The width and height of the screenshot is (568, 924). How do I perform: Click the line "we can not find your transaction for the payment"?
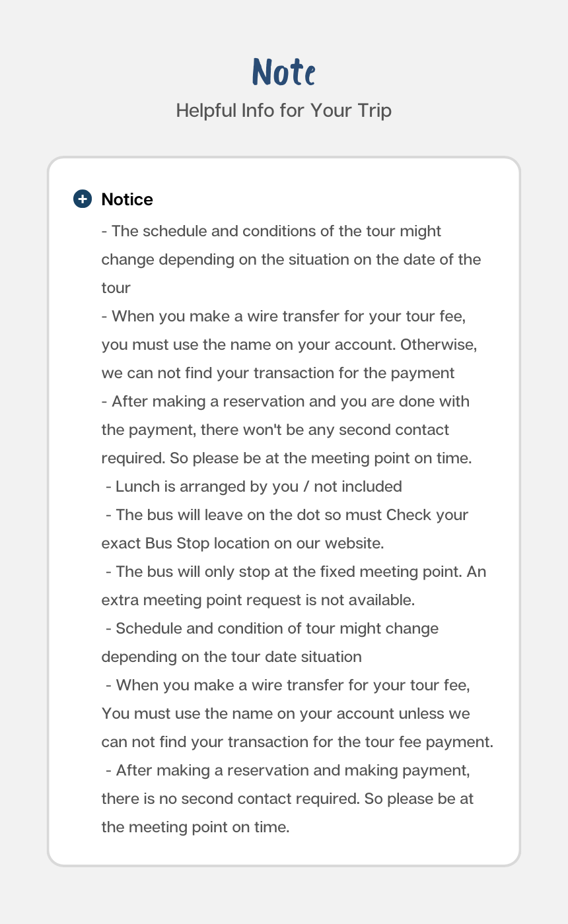pyautogui.click(x=278, y=373)
